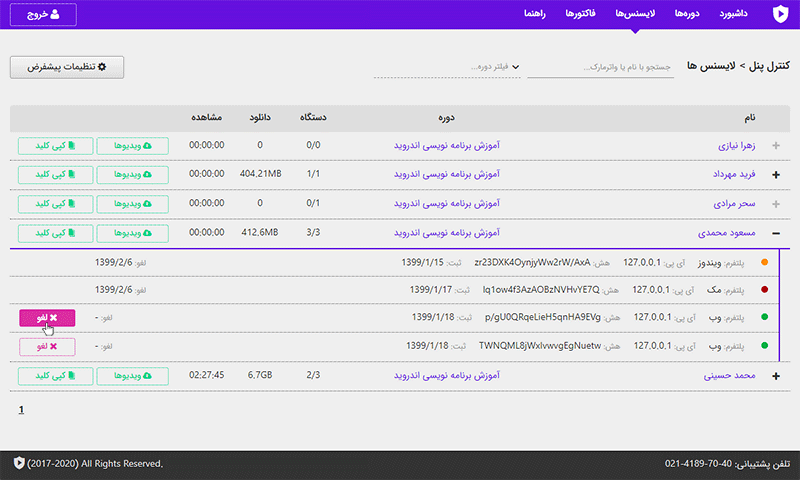Click کپی کلید button for مسعود محمدی
This screenshot has height=480, width=800.
coord(56,233)
